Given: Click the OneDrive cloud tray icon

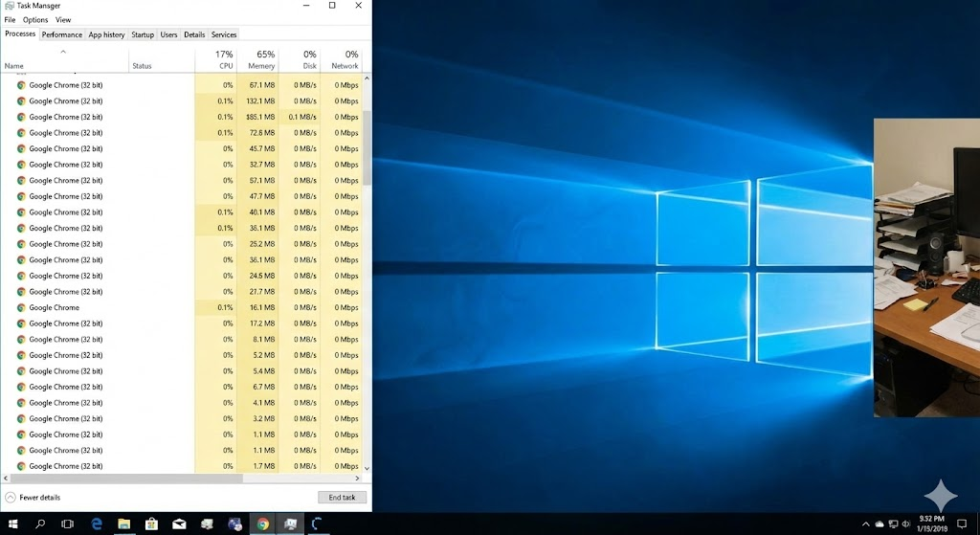Looking at the screenshot, I should [x=880, y=524].
